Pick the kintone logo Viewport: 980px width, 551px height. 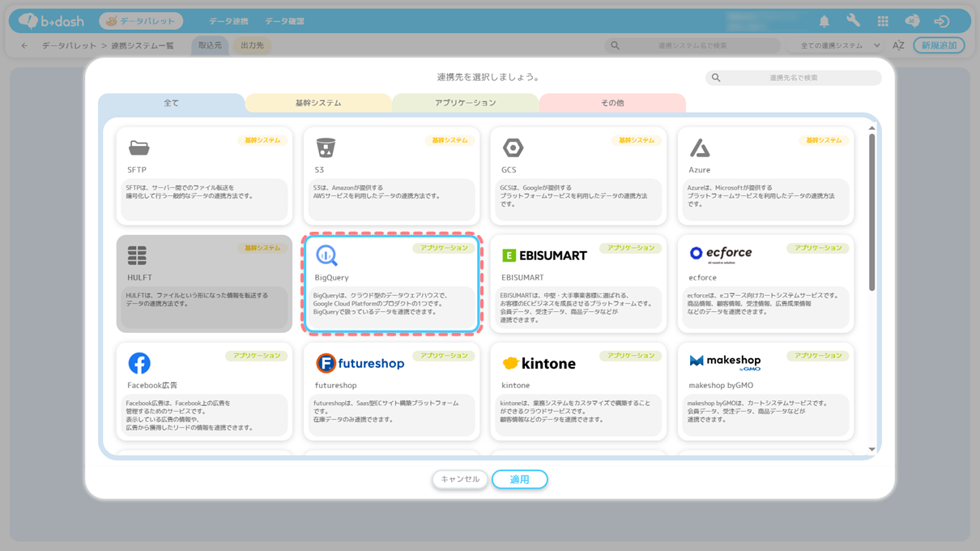(x=539, y=363)
